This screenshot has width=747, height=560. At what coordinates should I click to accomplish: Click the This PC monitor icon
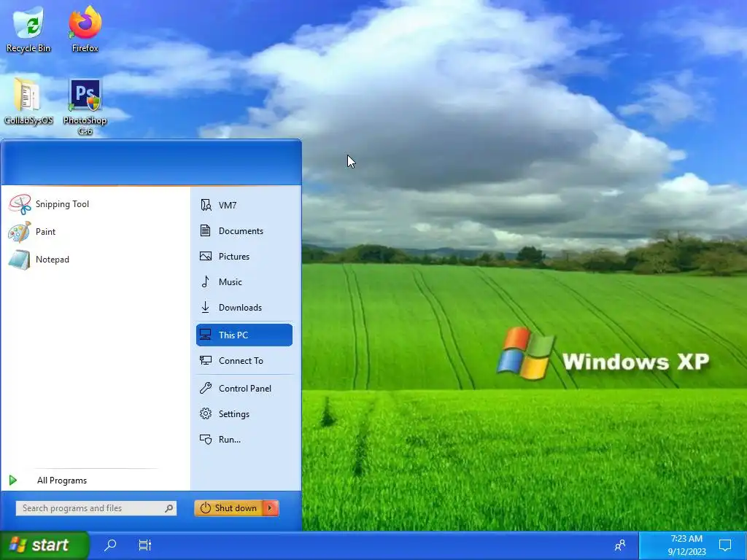point(205,335)
